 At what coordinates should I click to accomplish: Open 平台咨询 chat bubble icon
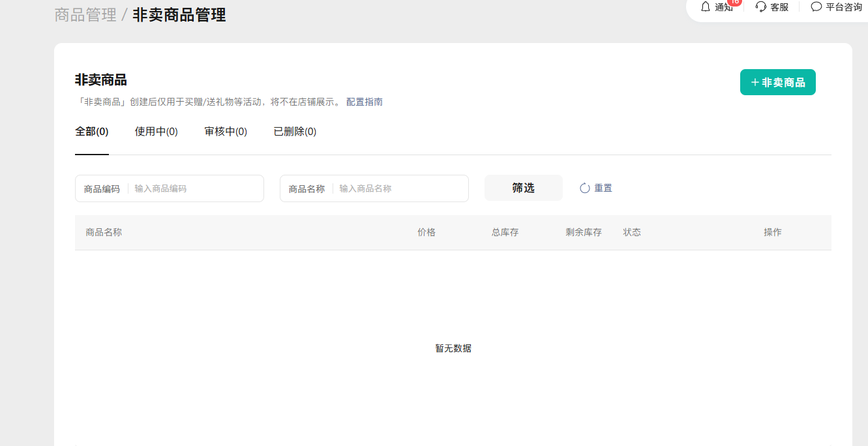click(x=816, y=7)
